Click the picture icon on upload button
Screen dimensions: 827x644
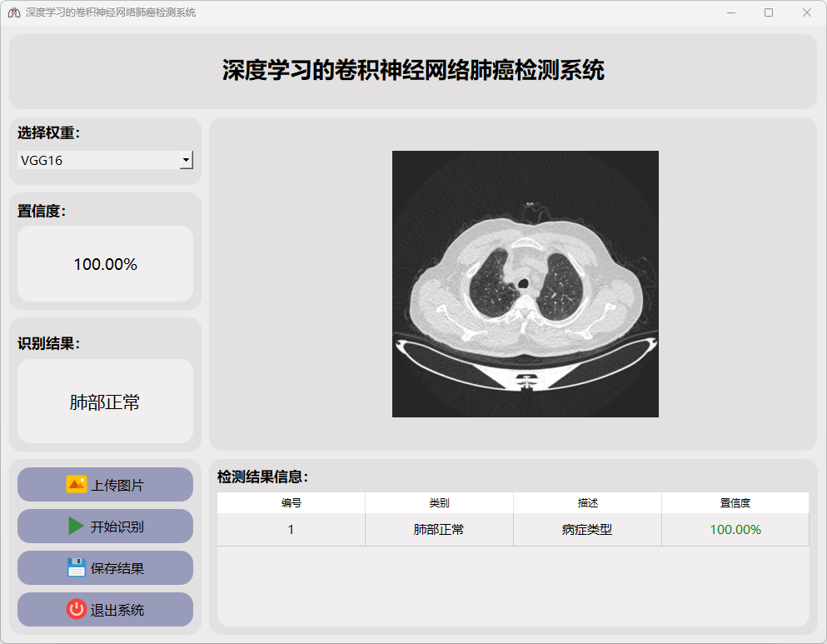click(x=76, y=485)
